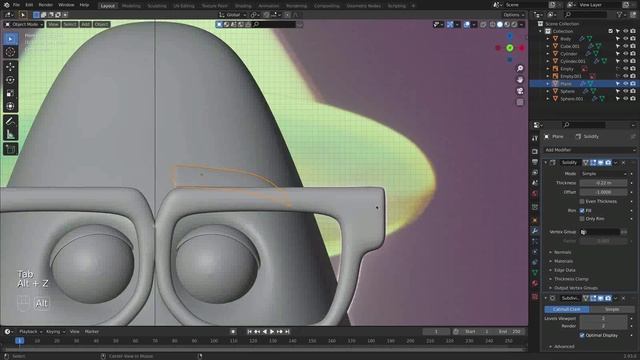The height and width of the screenshot is (360, 640).
Task: Jump to the timeline's end frame
Action: click(x=287, y=332)
